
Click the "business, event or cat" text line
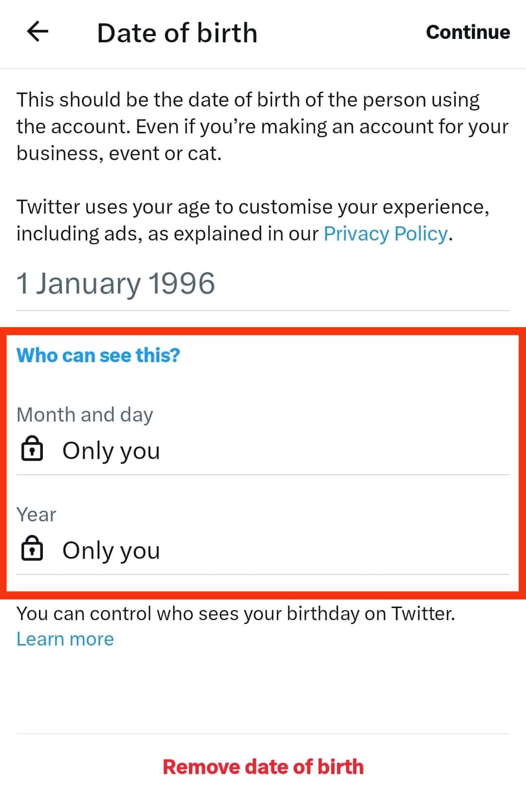pos(119,153)
